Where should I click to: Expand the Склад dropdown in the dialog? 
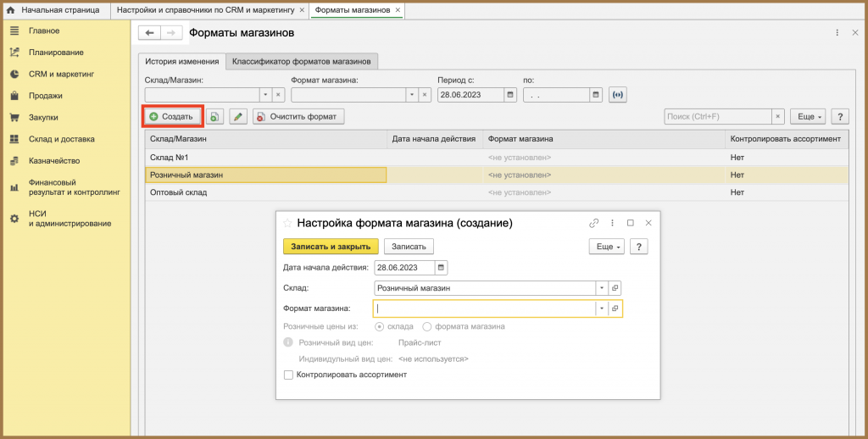click(602, 288)
